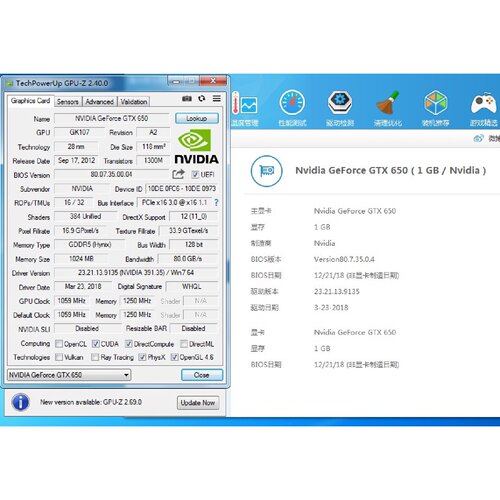
Task: Switch to the Validation tab
Action: 134,102
